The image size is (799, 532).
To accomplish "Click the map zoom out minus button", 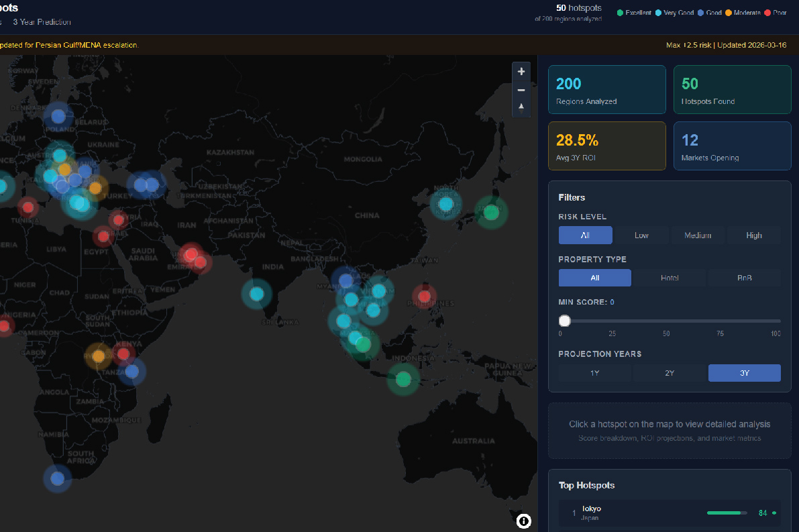I will click(521, 90).
